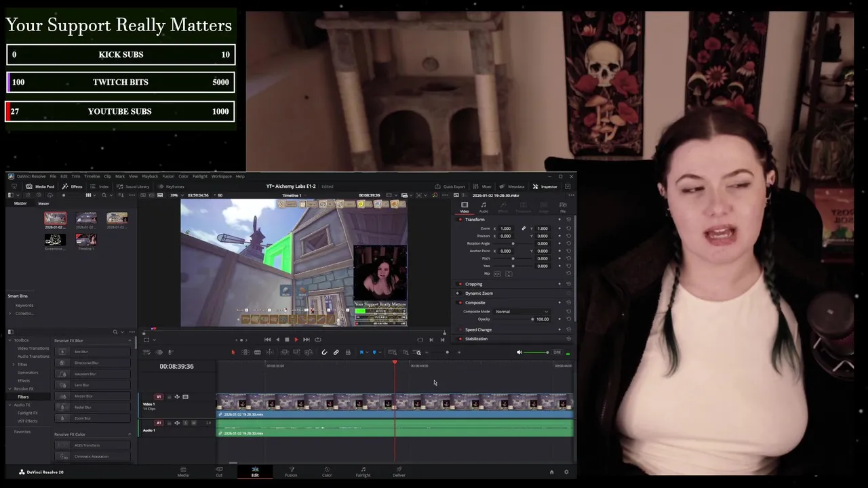Toggle the Stabilization enable switch

coord(460,339)
